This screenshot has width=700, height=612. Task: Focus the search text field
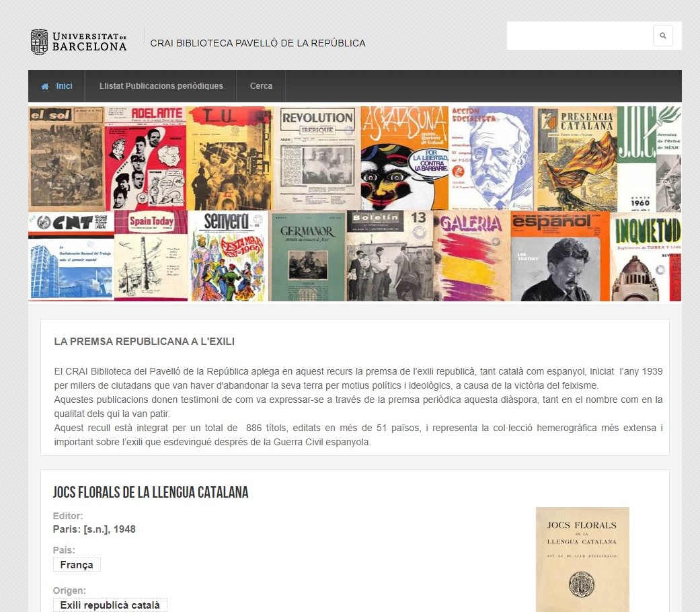(x=580, y=36)
